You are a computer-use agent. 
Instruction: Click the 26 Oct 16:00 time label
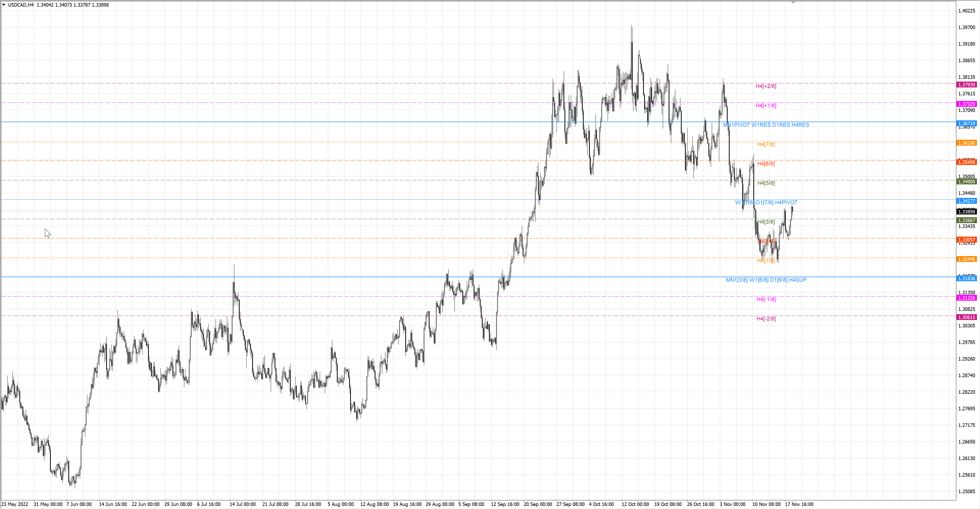click(x=701, y=504)
